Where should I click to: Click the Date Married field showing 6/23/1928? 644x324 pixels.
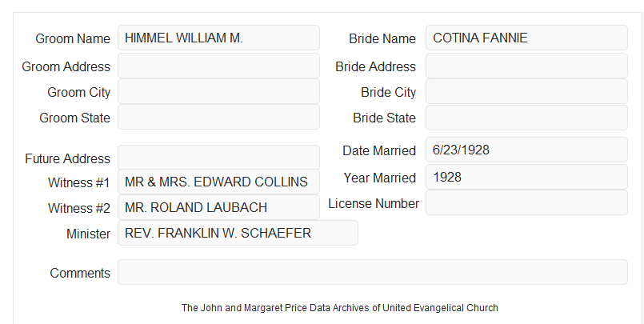[526, 150]
